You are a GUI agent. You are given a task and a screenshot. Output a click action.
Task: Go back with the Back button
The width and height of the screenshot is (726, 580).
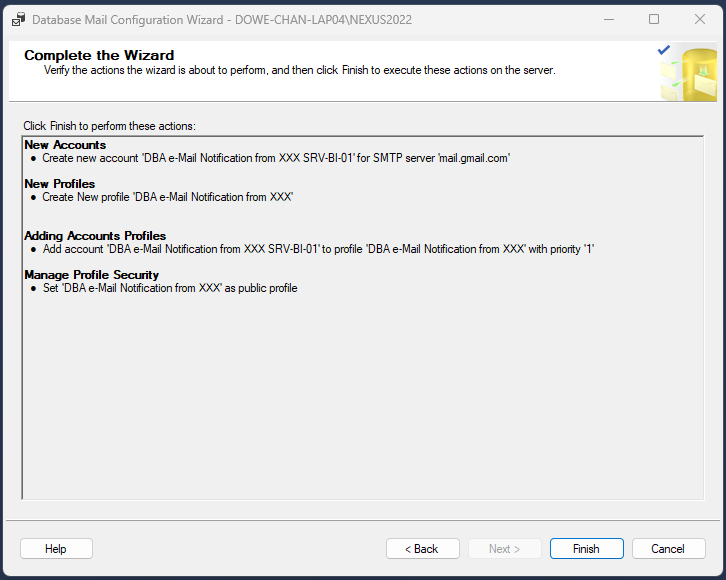[422, 549]
